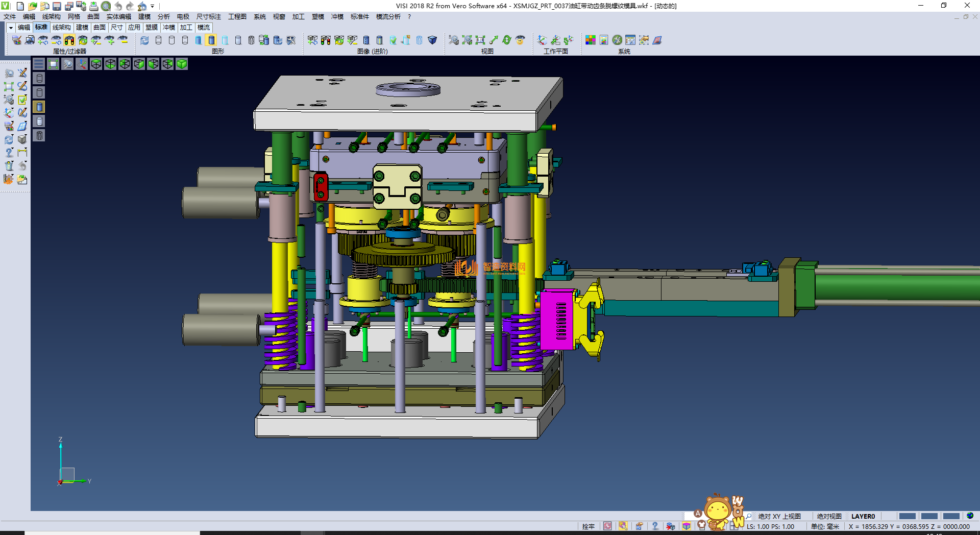
Task: Click the zoom 1:1 view icon
Action: coord(480,40)
